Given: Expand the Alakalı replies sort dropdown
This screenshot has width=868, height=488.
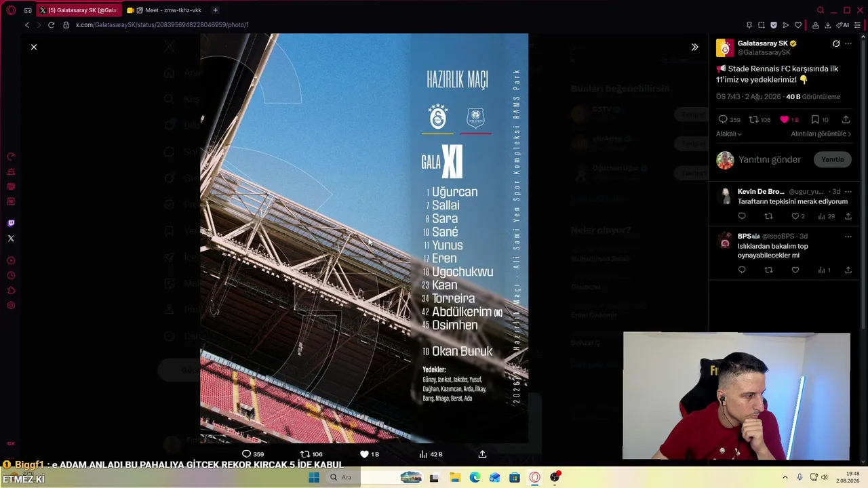Looking at the screenshot, I should tap(729, 134).
